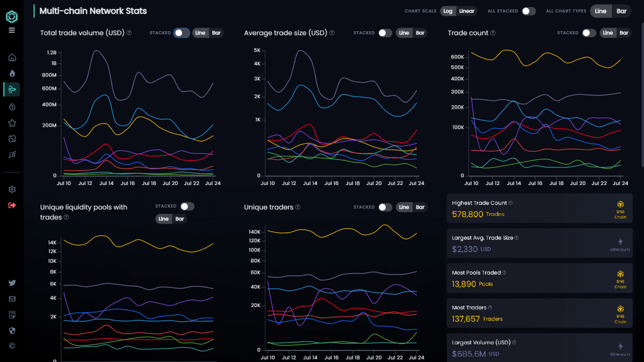Set chart scale to Linear
Viewport: 644px width, 362px height.
467,11
